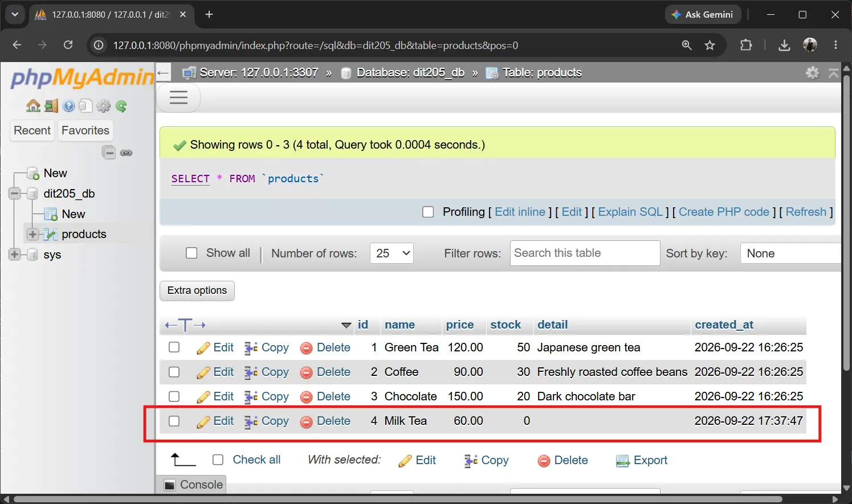Bookmark page with star icon
This screenshot has height=504, width=852.
click(710, 46)
